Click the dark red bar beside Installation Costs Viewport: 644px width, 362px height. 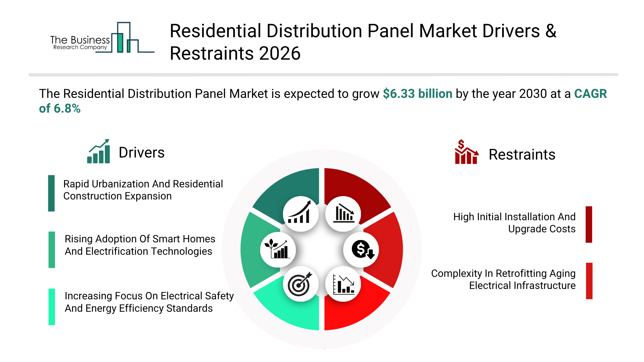pyautogui.click(x=589, y=224)
